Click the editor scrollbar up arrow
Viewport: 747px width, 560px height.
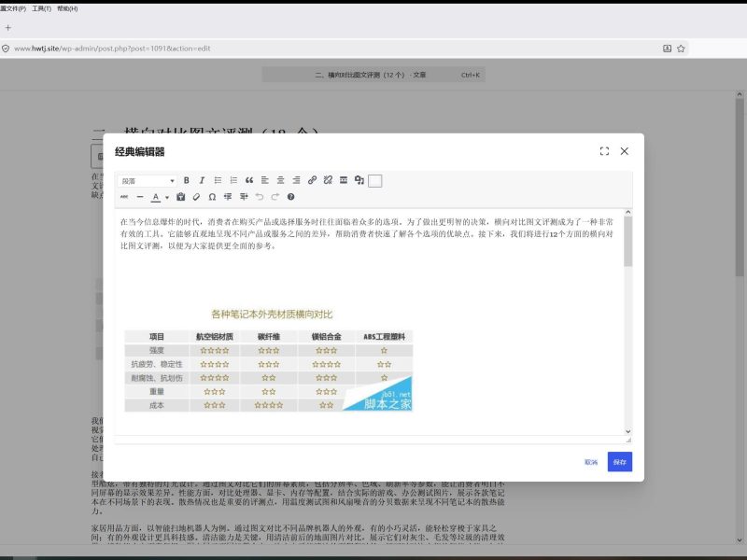tap(627, 212)
